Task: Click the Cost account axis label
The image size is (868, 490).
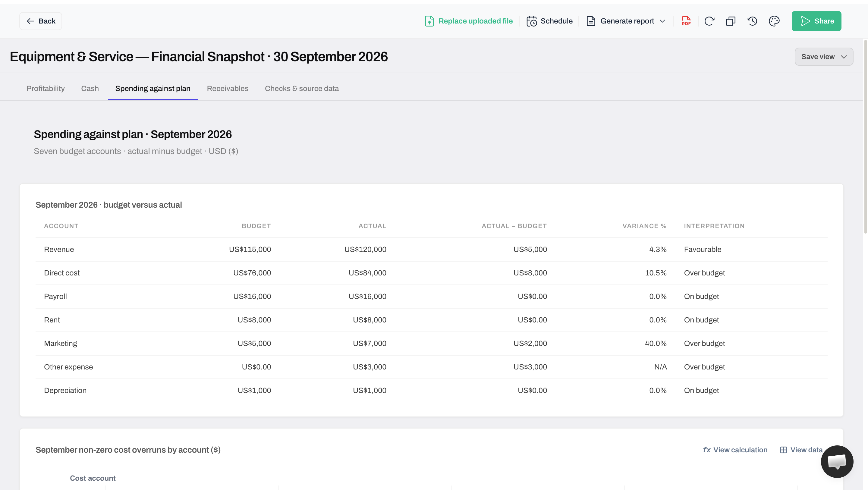Action: pyautogui.click(x=93, y=478)
